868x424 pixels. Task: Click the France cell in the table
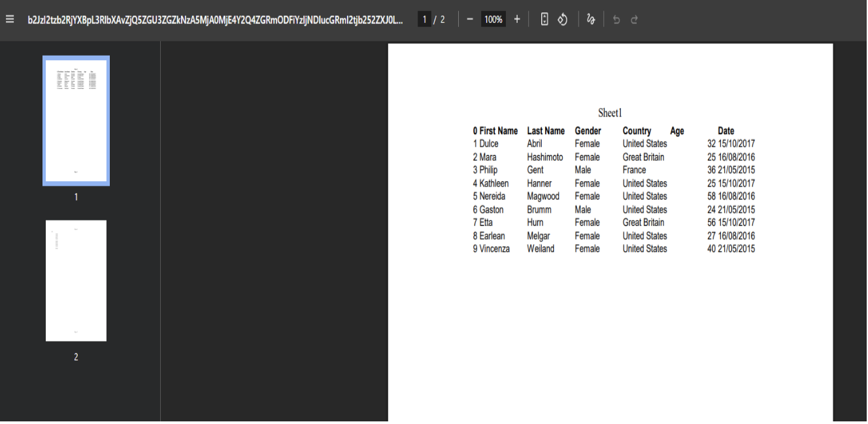(x=634, y=170)
